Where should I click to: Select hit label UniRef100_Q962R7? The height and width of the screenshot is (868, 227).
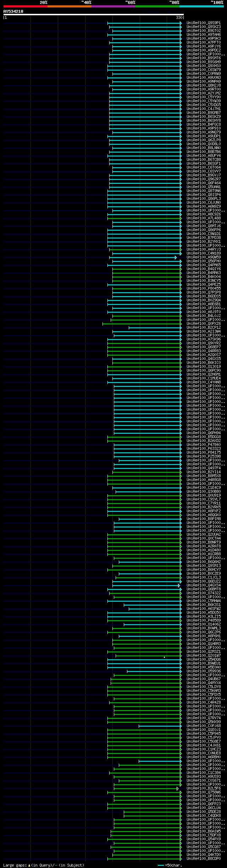point(204,179)
